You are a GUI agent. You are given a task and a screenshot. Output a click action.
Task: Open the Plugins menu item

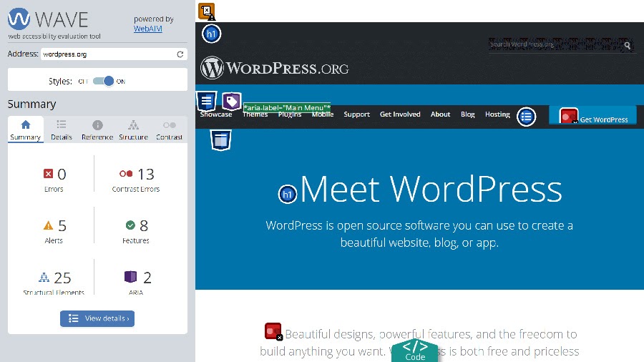[x=290, y=114]
